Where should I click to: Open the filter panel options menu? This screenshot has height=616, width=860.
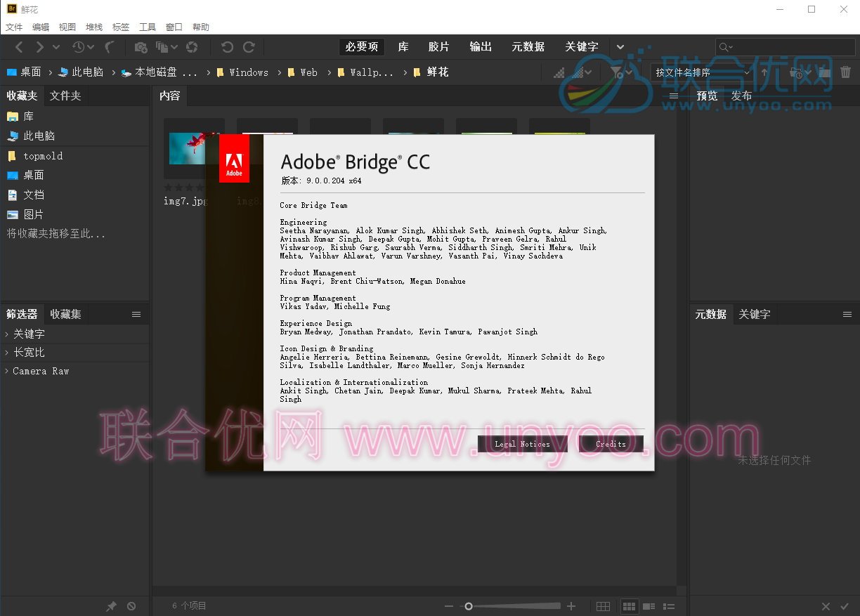tap(136, 314)
